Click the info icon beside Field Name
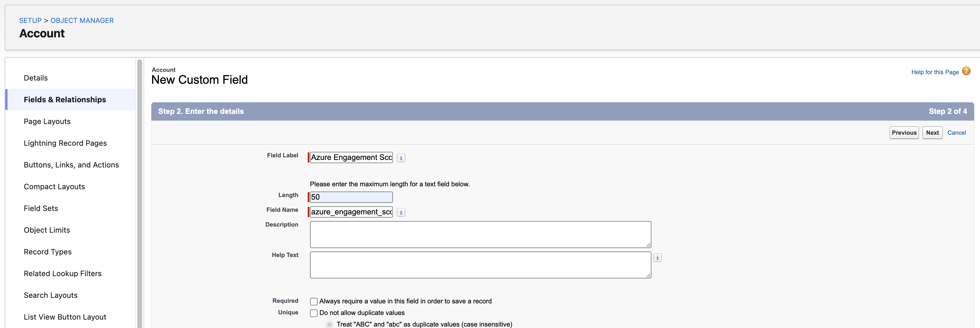The height and width of the screenshot is (328, 980). pyautogui.click(x=400, y=212)
